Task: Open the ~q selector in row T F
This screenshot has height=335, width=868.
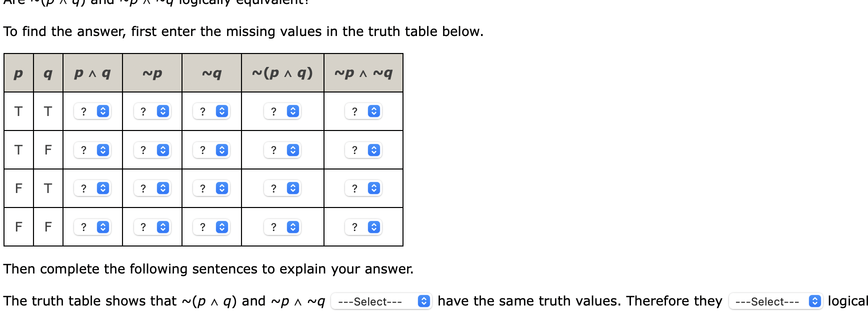Action: click(x=211, y=149)
